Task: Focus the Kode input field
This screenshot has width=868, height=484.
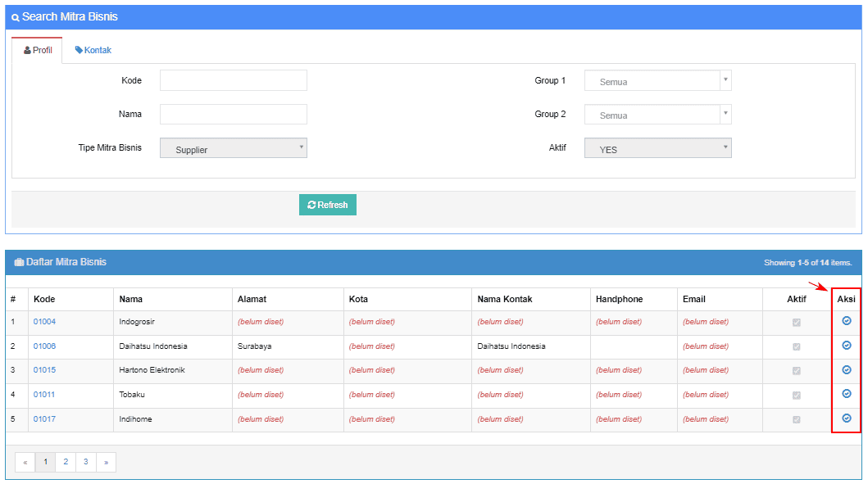Action: pos(233,80)
